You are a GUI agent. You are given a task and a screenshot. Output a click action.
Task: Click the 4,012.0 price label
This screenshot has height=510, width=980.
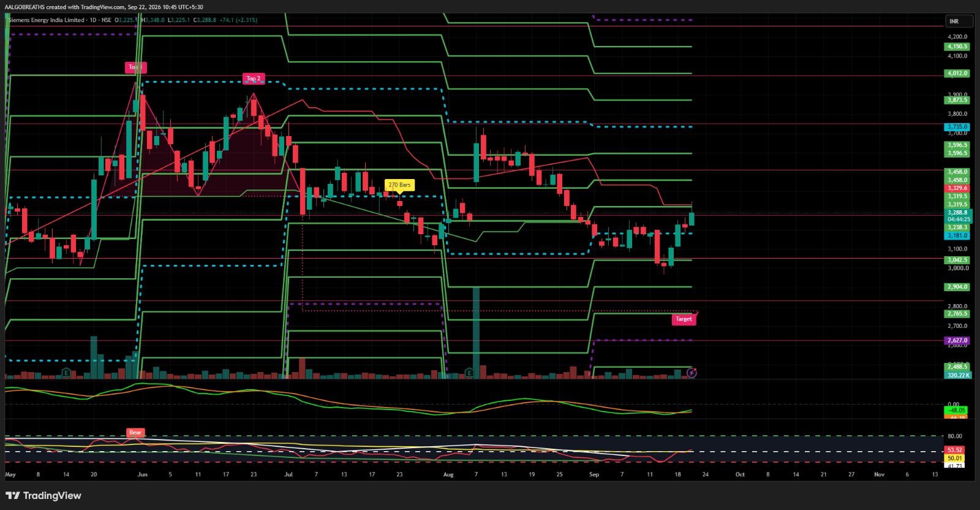coord(957,74)
